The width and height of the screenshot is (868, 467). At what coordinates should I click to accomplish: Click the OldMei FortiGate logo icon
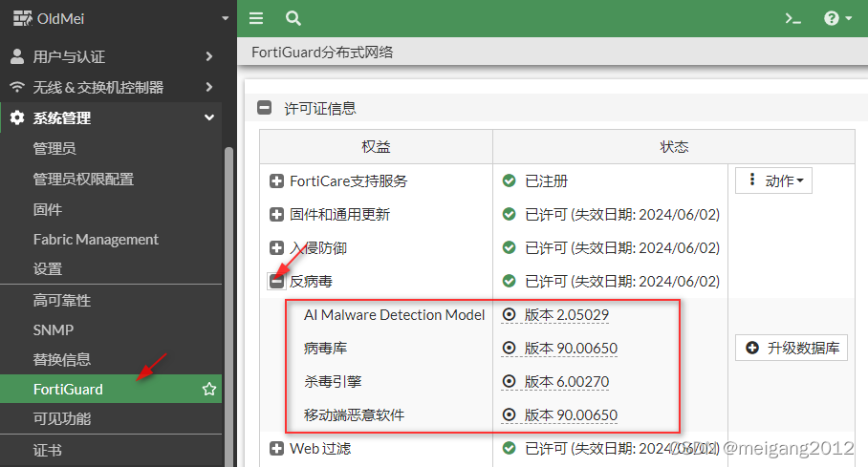[23, 18]
